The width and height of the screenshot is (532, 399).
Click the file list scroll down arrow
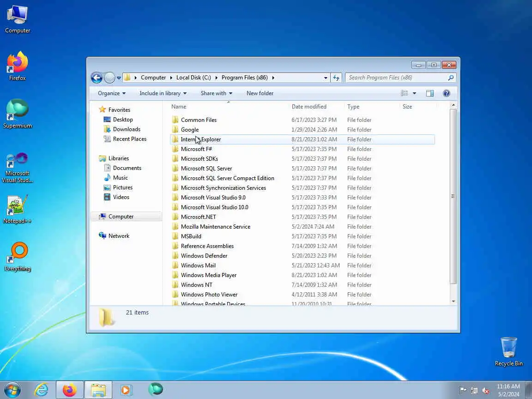(453, 301)
